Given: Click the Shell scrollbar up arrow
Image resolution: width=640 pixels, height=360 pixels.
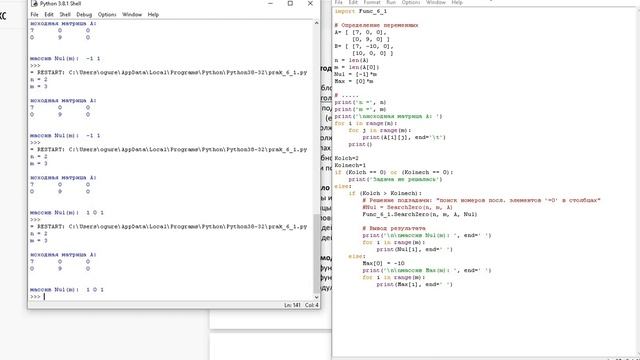Looking at the screenshot, I should (x=316, y=23).
